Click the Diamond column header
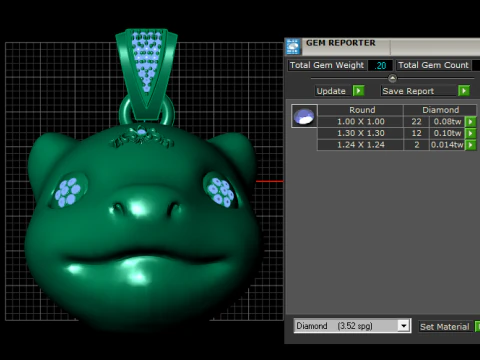 pos(440,110)
